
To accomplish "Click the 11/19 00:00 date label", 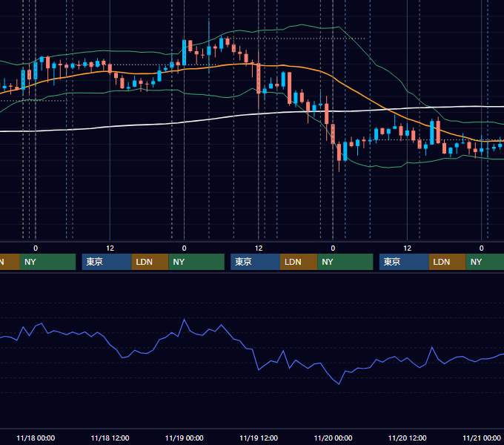I will [x=184, y=438].
